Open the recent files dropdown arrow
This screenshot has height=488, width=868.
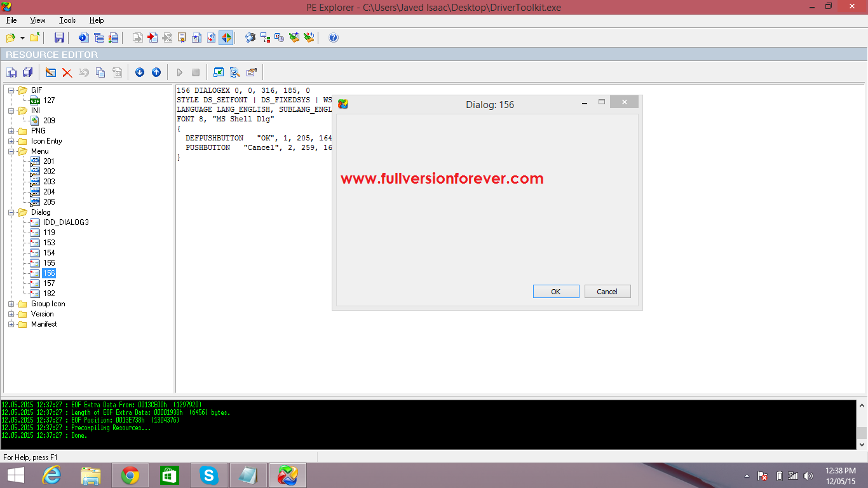click(x=22, y=38)
